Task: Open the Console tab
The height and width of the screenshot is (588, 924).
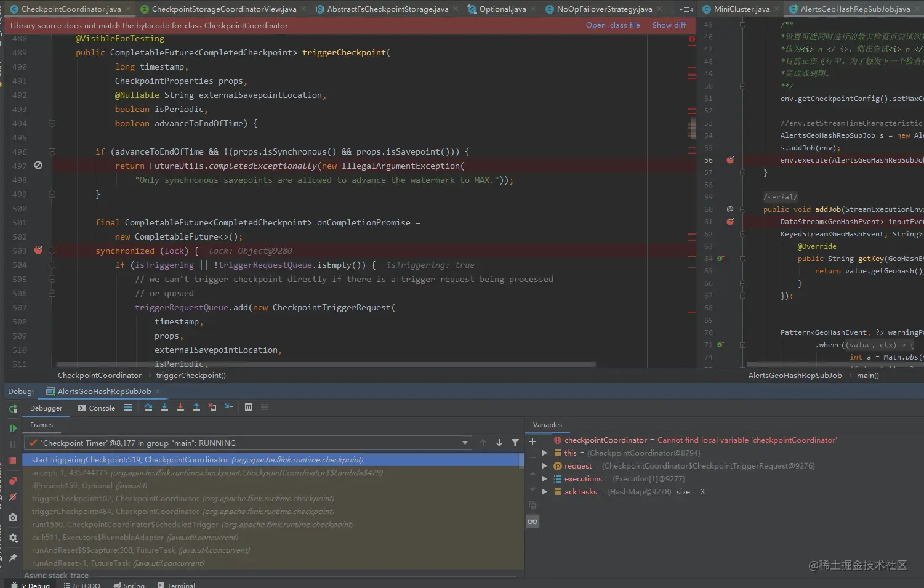Action: click(x=97, y=408)
